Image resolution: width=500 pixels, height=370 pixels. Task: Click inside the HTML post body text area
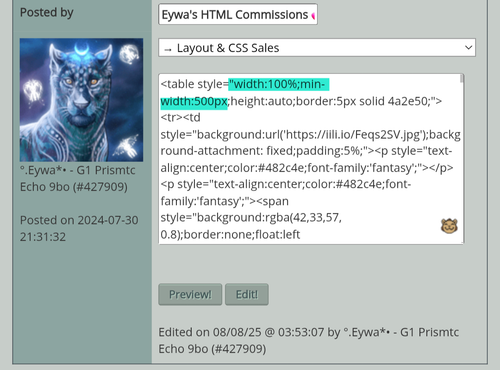[x=310, y=159]
